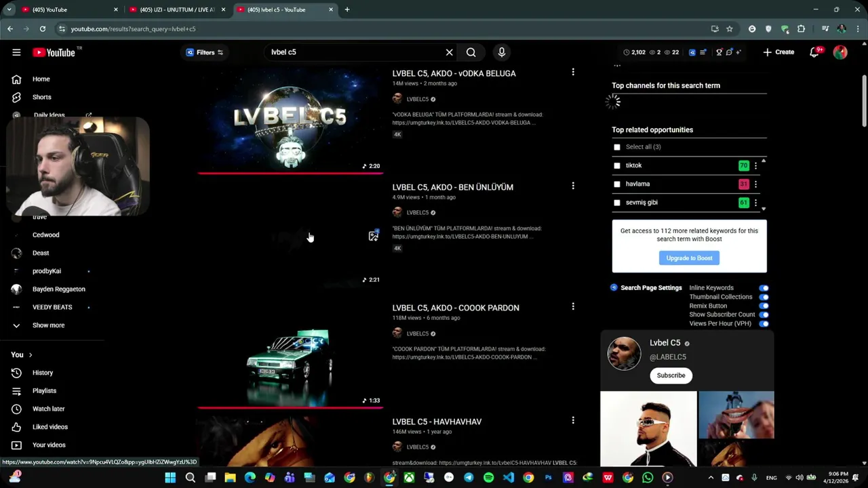Viewport: 868px width, 488px height.
Task: Toggle Show Subscriber Count switch
Action: click(x=764, y=314)
